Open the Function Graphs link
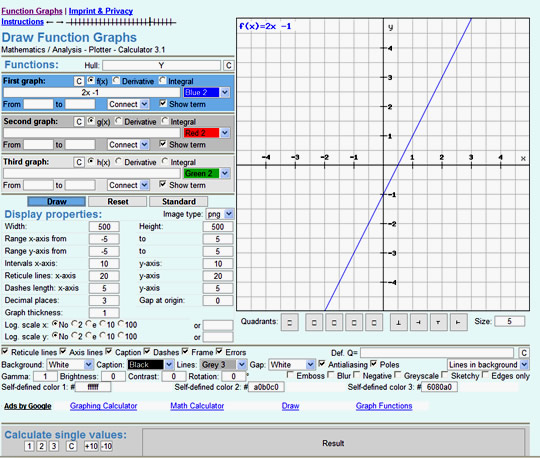Viewport: 540px width, 458px height. (x=32, y=11)
